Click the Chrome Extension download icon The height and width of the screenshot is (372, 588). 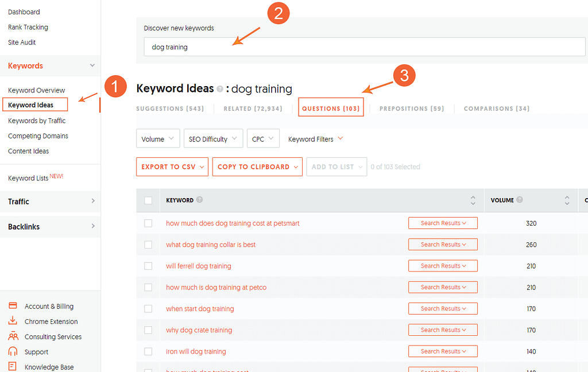point(13,321)
